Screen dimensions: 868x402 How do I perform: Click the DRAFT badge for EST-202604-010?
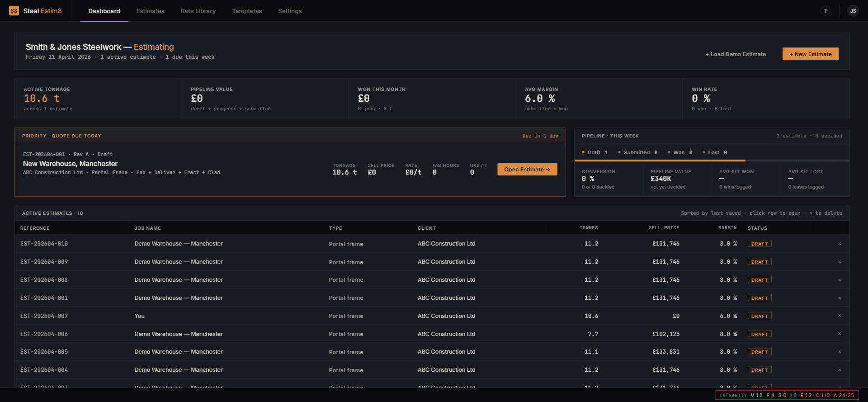[x=759, y=244]
